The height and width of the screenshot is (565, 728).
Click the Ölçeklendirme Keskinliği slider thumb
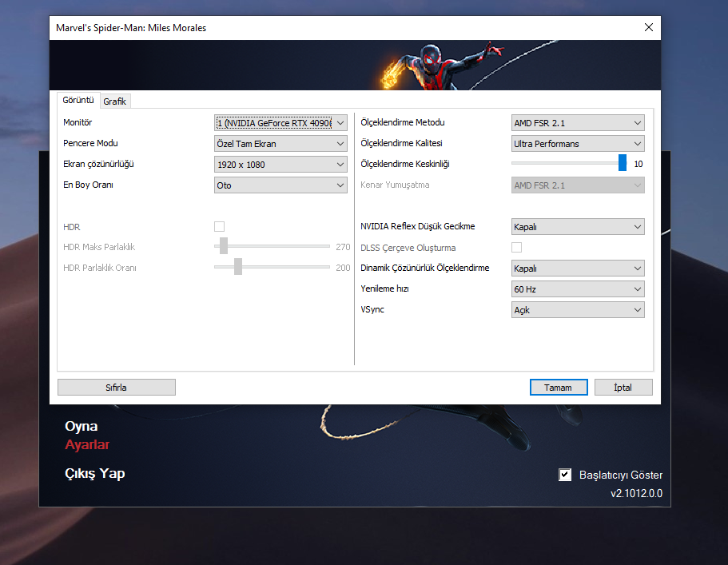tap(623, 163)
